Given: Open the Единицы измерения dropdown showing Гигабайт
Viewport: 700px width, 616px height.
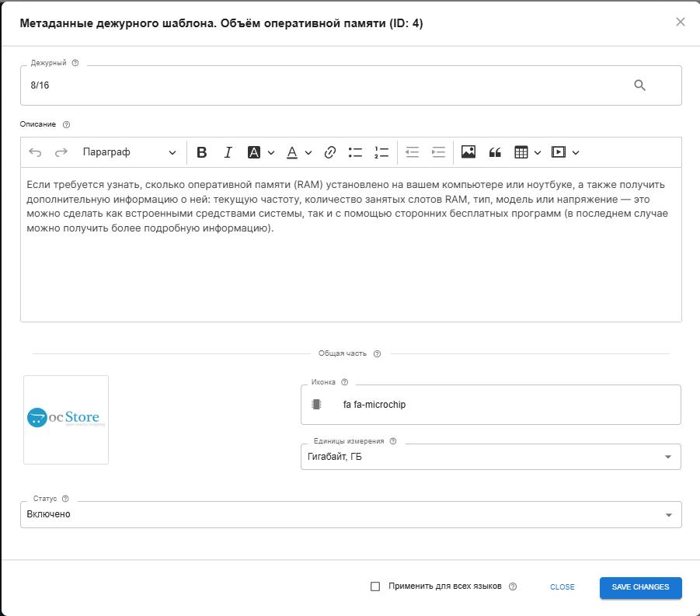Looking at the screenshot, I should pos(668,457).
